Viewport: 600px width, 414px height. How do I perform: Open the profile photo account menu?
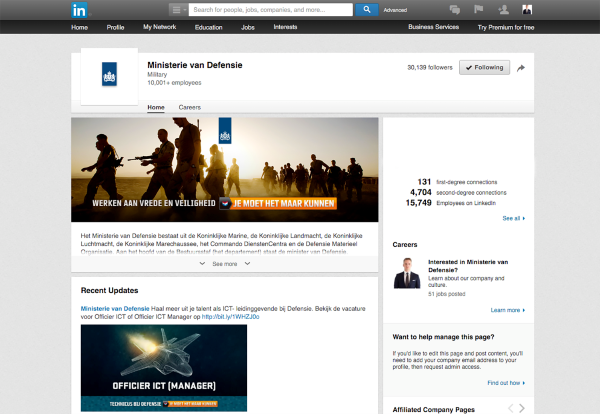(527, 10)
